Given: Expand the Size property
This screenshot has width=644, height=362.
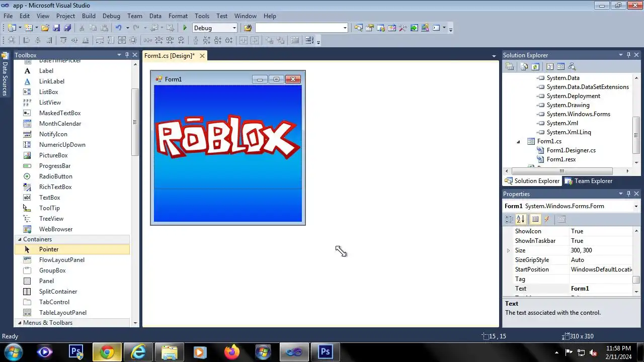Looking at the screenshot, I should click(x=508, y=250).
